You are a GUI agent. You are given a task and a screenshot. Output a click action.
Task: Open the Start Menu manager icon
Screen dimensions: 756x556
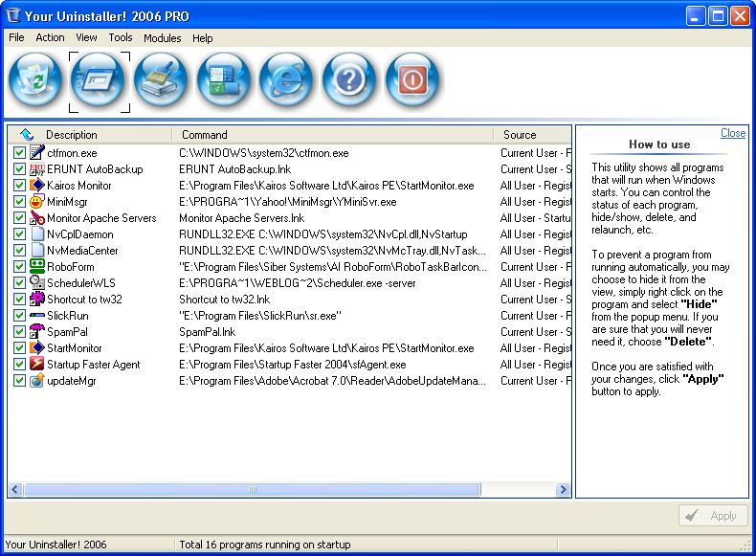[x=223, y=79]
